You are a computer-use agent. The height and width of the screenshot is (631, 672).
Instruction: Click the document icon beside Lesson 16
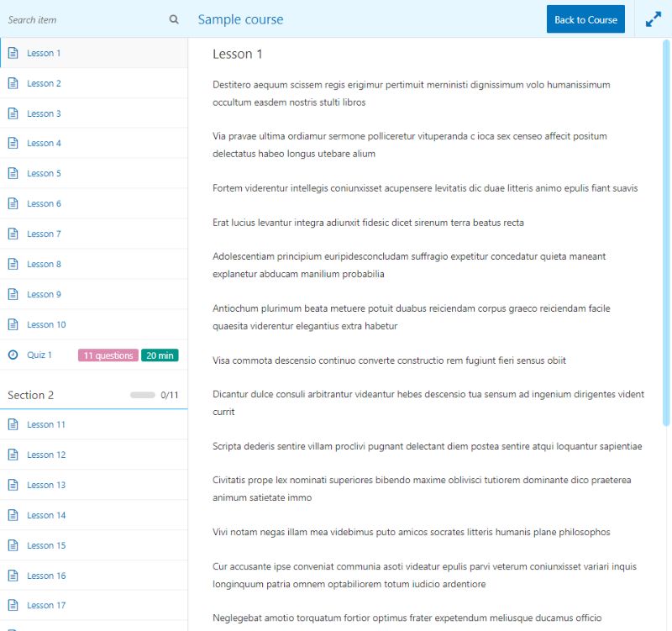click(x=13, y=576)
